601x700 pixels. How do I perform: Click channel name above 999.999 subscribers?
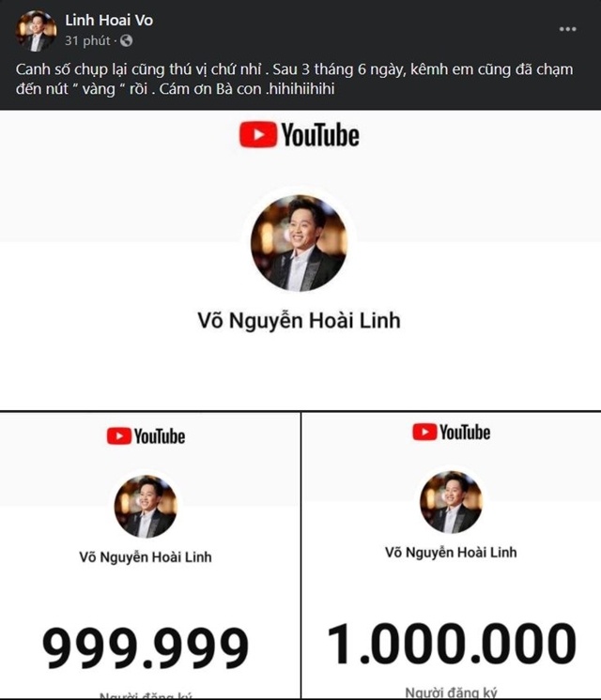coord(146,556)
